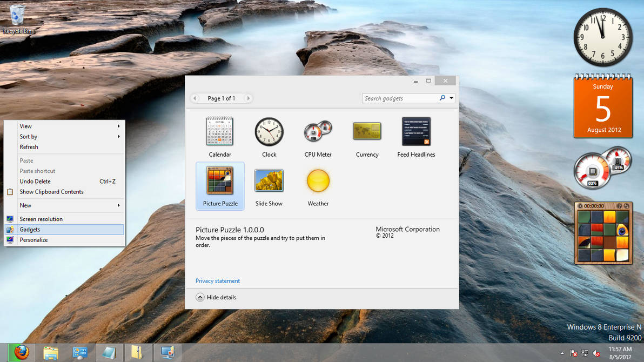Collapse the panel with Hide details
This screenshot has height=362, width=644.
[x=216, y=297]
